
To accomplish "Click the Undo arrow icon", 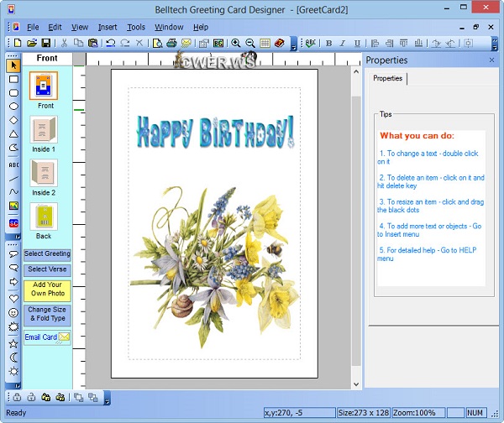I will pos(110,43).
